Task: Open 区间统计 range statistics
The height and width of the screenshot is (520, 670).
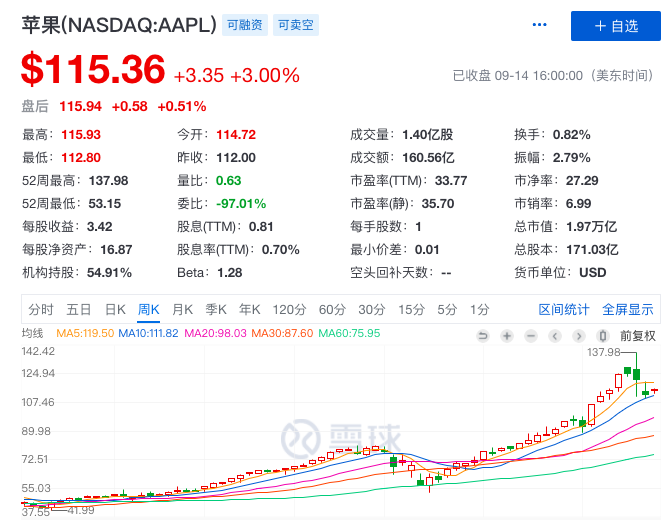Action: (564, 309)
